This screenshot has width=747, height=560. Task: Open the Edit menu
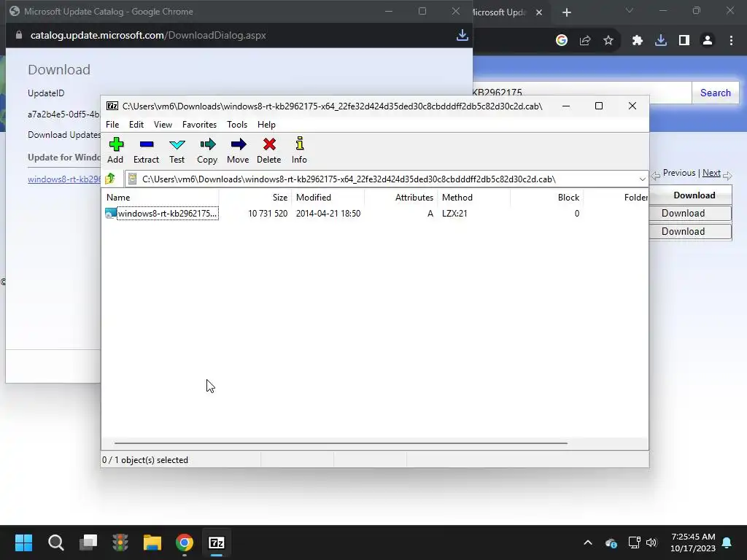click(x=136, y=124)
